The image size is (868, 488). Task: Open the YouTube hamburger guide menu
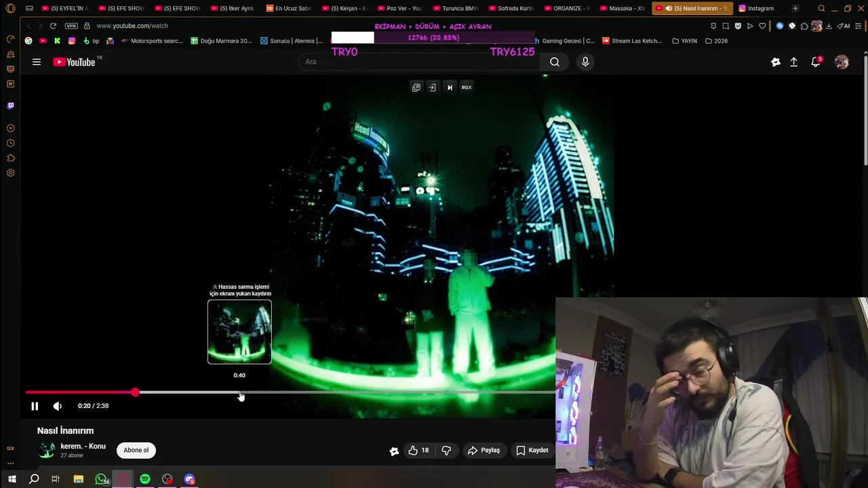click(x=37, y=62)
